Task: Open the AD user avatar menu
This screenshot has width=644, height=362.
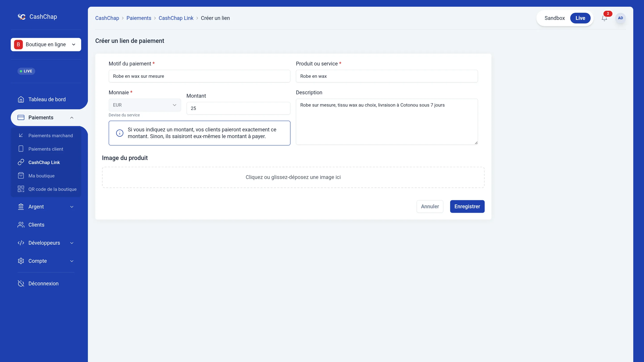Action: 620,18
